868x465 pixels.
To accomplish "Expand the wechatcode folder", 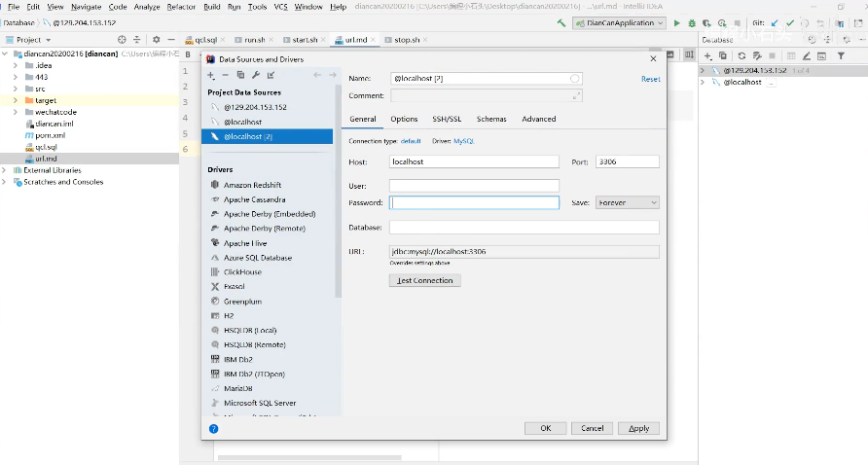I will click(x=16, y=112).
